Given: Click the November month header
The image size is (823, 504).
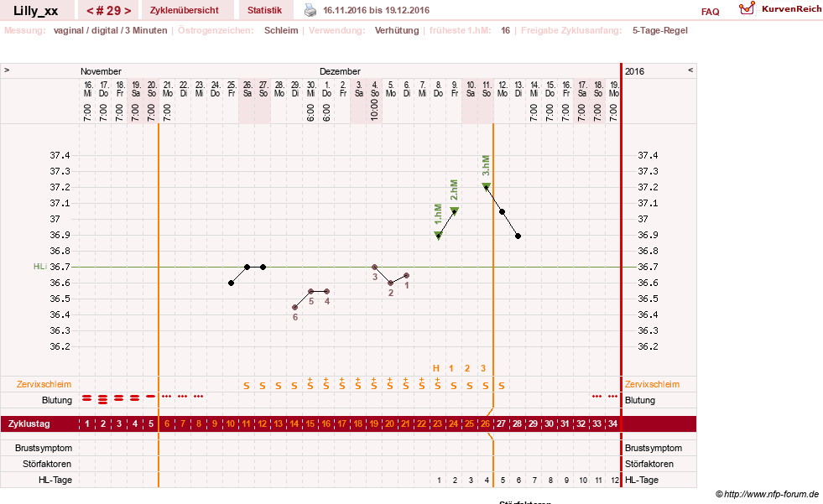Looking at the screenshot, I should click(x=101, y=71).
